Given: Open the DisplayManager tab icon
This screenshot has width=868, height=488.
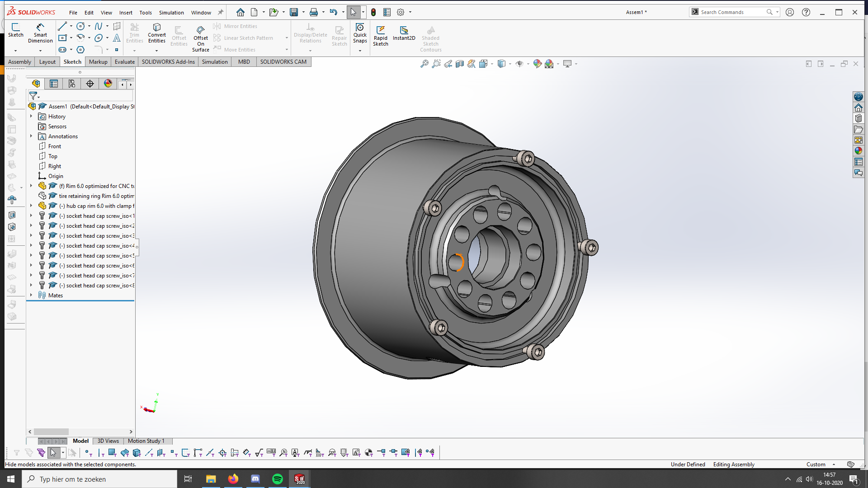Looking at the screenshot, I should click(108, 84).
